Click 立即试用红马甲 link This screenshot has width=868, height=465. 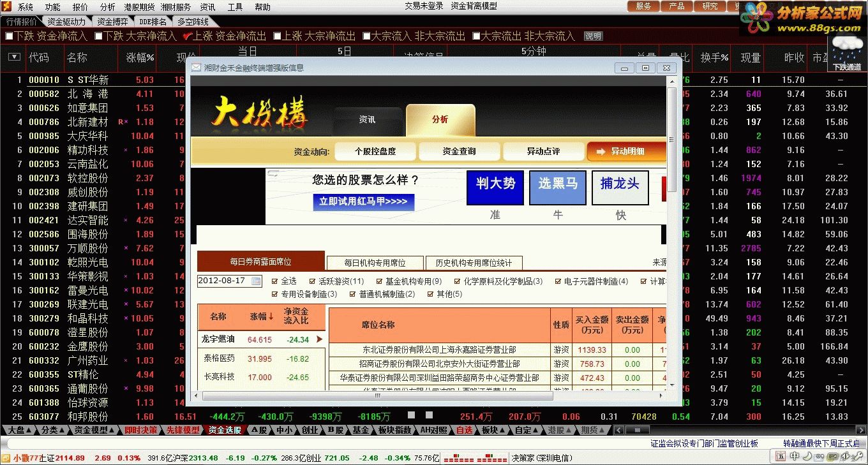point(364,202)
